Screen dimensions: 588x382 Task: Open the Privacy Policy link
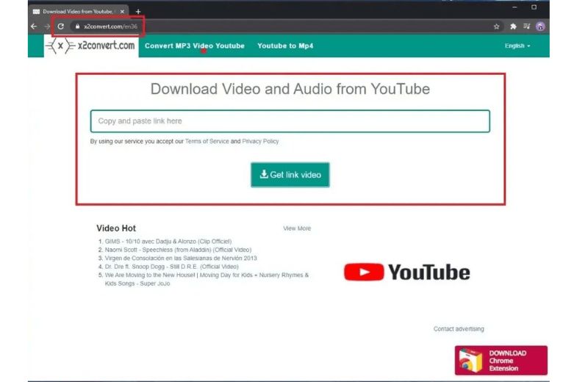(x=260, y=141)
